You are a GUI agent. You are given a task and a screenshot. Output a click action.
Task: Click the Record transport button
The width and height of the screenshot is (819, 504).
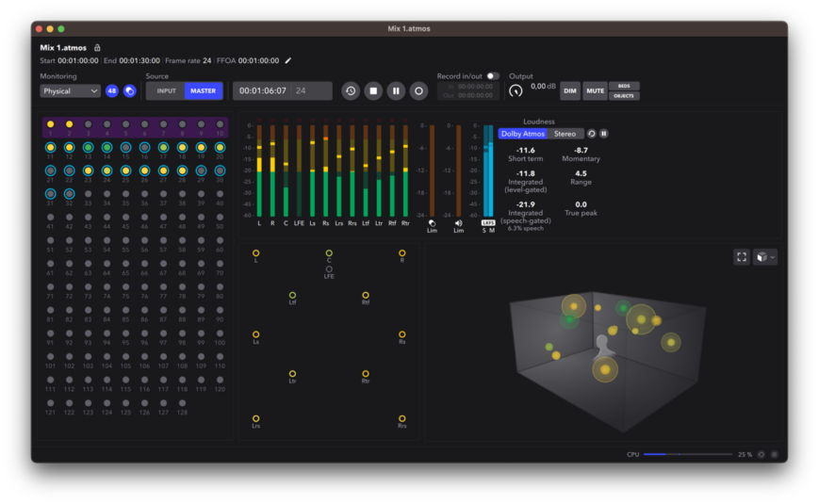coord(419,91)
